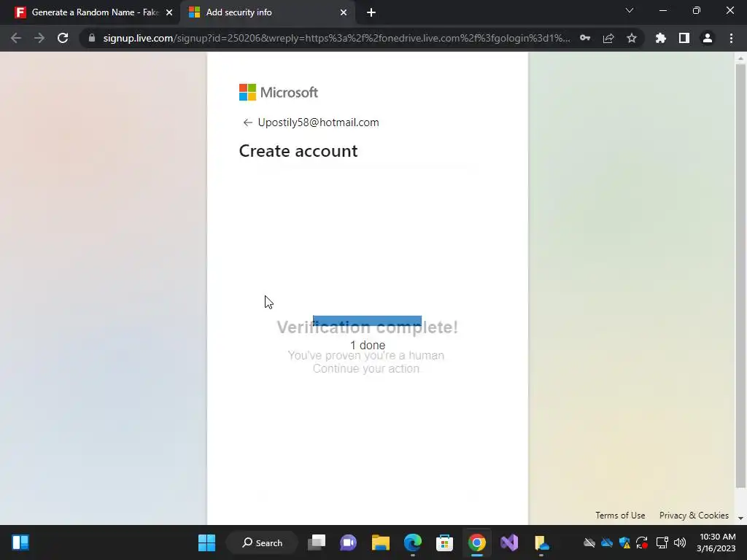The width and height of the screenshot is (747, 560).
Task: Toggle the Chrome side panel
Action: click(684, 38)
